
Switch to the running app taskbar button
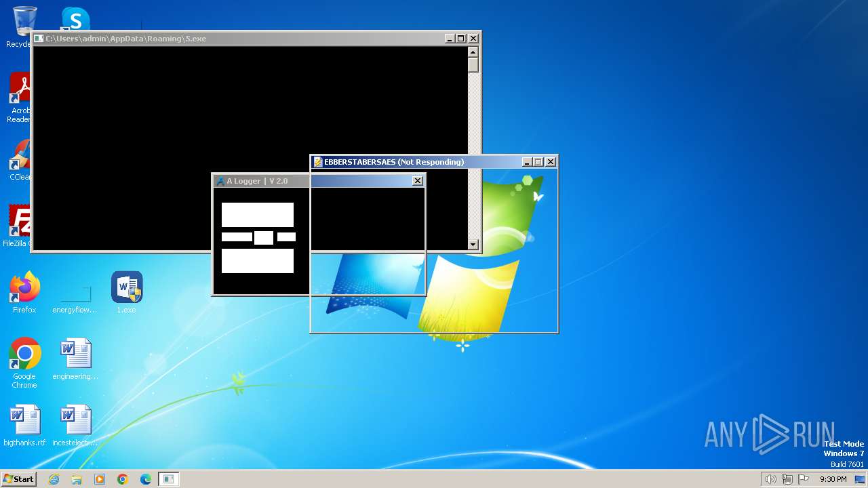[x=169, y=479]
